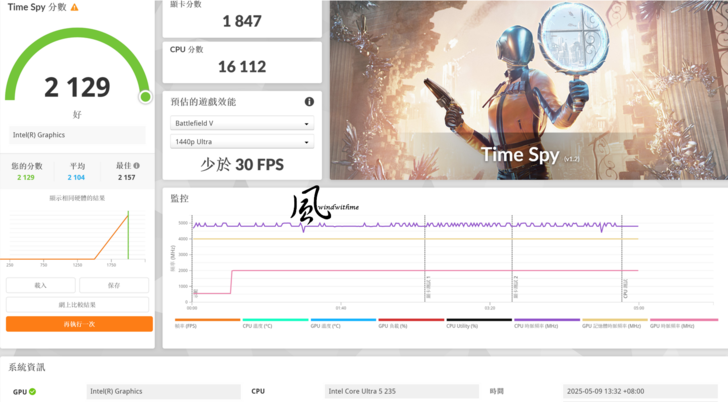The height and width of the screenshot is (402, 728).
Task: Click the 預估的遊戲效能 heading
Action: click(x=203, y=102)
